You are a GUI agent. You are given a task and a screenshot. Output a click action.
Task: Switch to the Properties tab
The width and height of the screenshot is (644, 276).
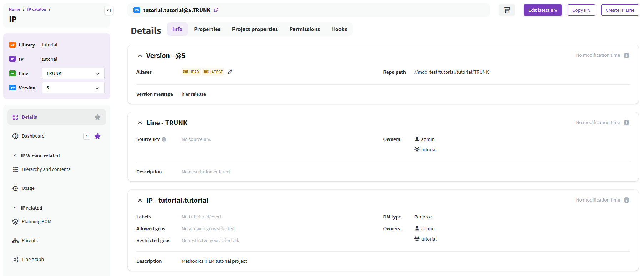[207, 29]
